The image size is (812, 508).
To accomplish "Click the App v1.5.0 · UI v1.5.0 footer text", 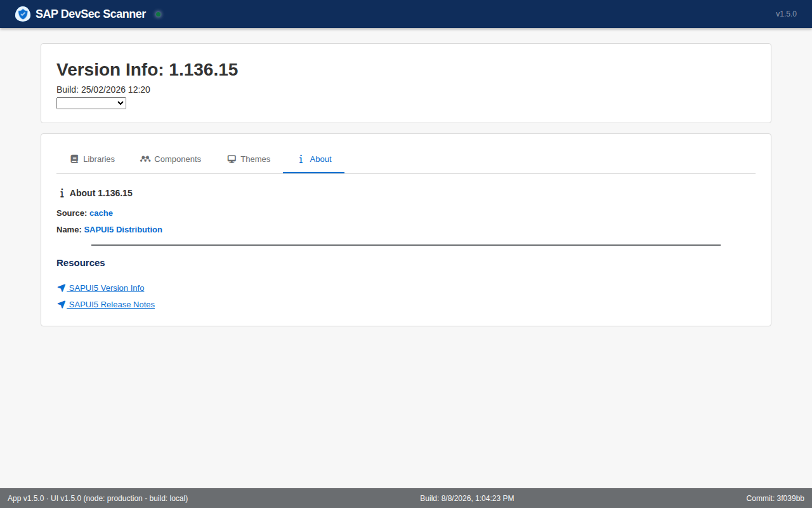I will click(98, 498).
